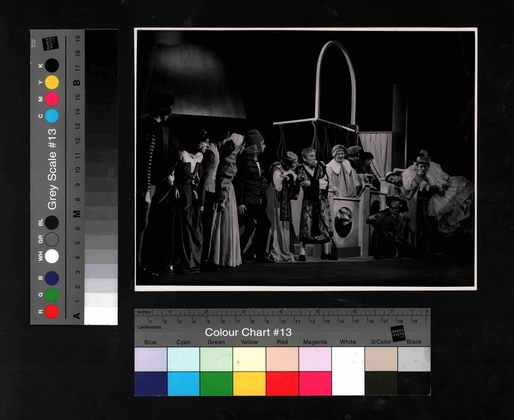The width and height of the screenshot is (514, 420).
Task: Click the yellow circle labeled Y
Action: pos(52,82)
